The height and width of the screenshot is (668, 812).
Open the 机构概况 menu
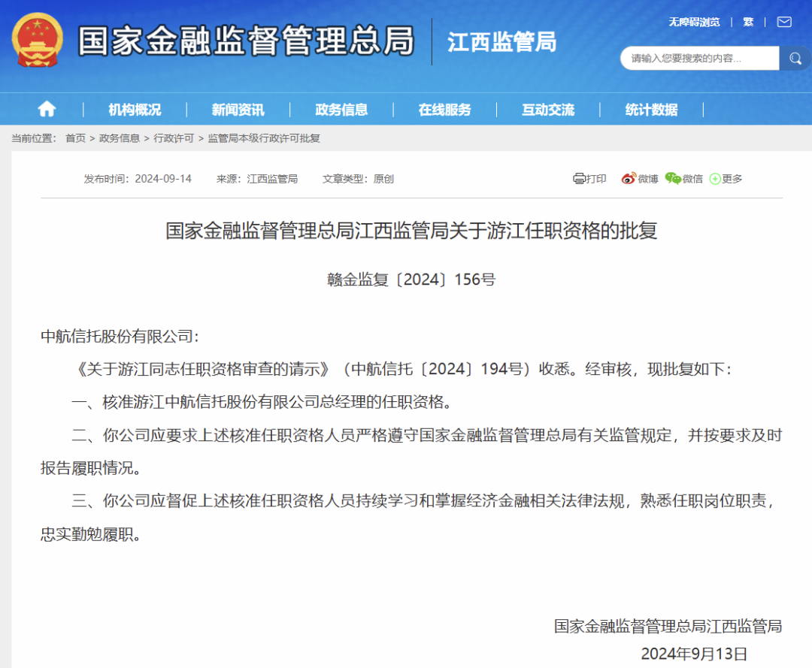pos(135,110)
